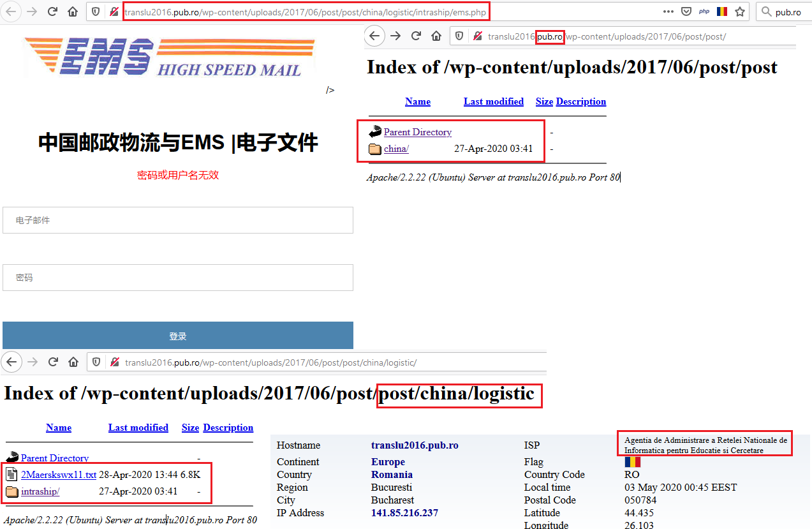The width and height of the screenshot is (812, 529).
Task: Open the page actions three-dot menu
Action: point(668,11)
